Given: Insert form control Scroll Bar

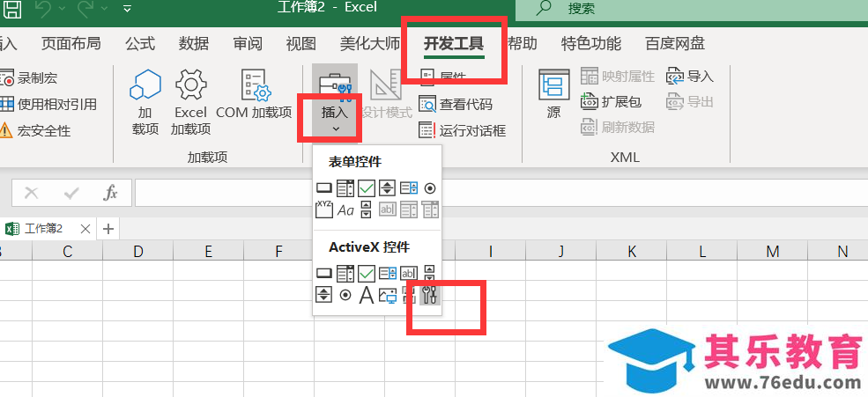Looking at the screenshot, I should [366, 210].
